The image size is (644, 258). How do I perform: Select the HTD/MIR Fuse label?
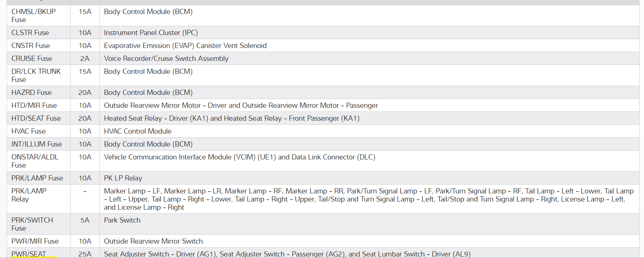34,105
